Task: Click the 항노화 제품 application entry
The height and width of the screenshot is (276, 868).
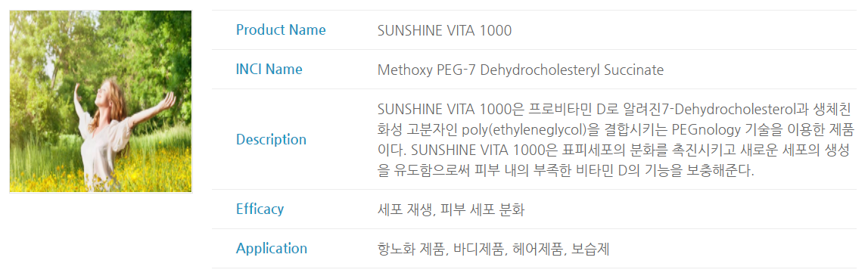Action: (x=412, y=250)
